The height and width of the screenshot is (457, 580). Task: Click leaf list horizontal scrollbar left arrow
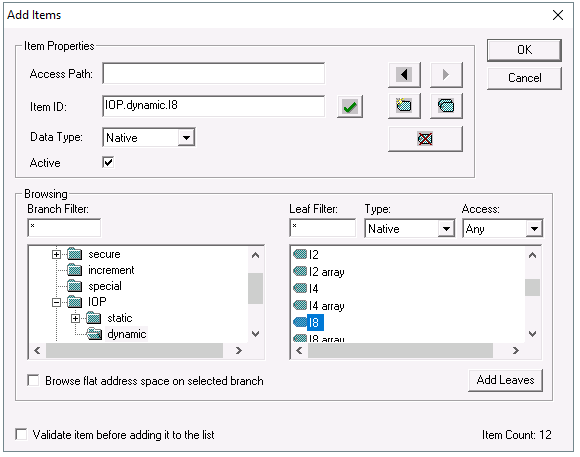click(300, 350)
